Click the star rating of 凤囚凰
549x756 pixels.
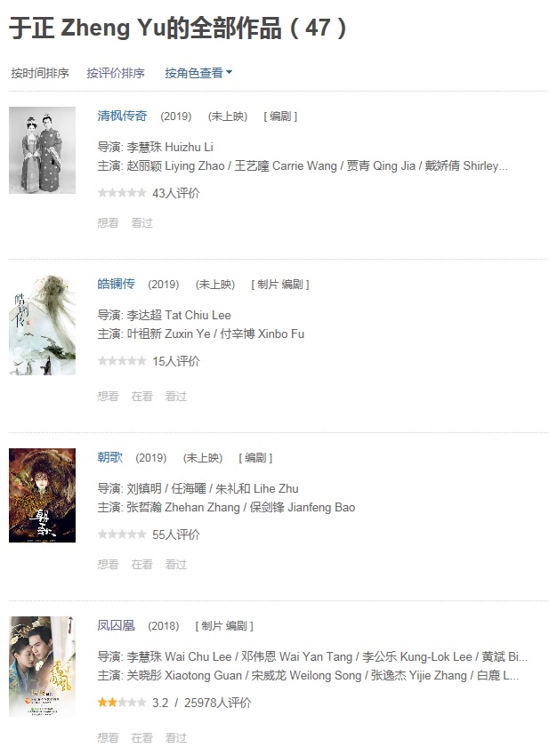click(122, 703)
